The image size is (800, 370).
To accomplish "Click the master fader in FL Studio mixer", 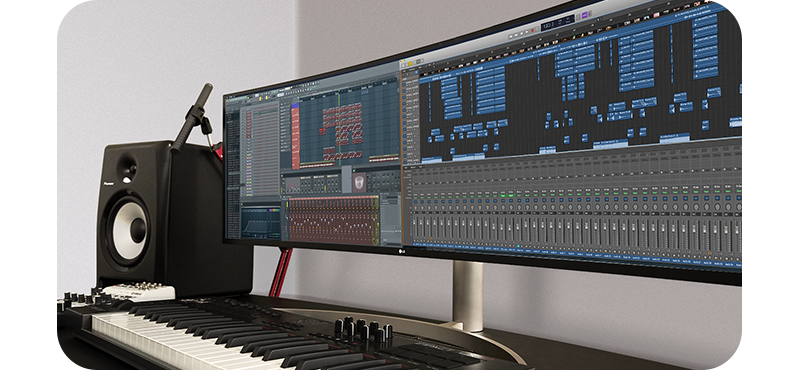I will 287,217.
